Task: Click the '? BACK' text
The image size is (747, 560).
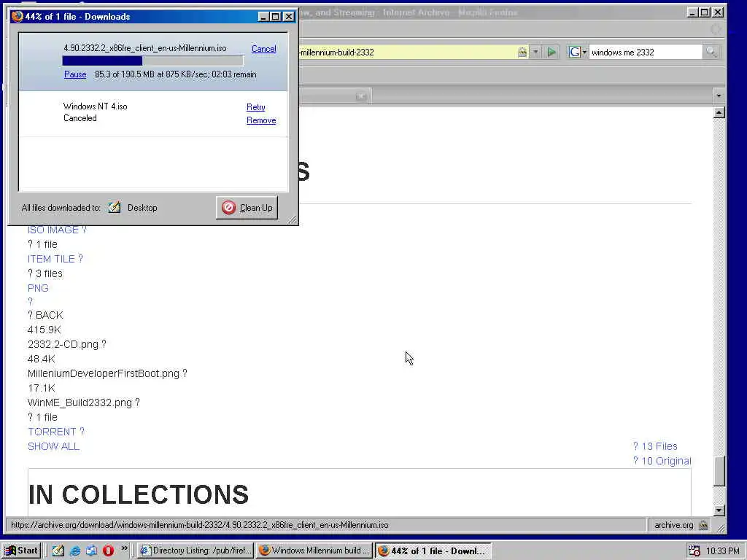Action: 45,315
